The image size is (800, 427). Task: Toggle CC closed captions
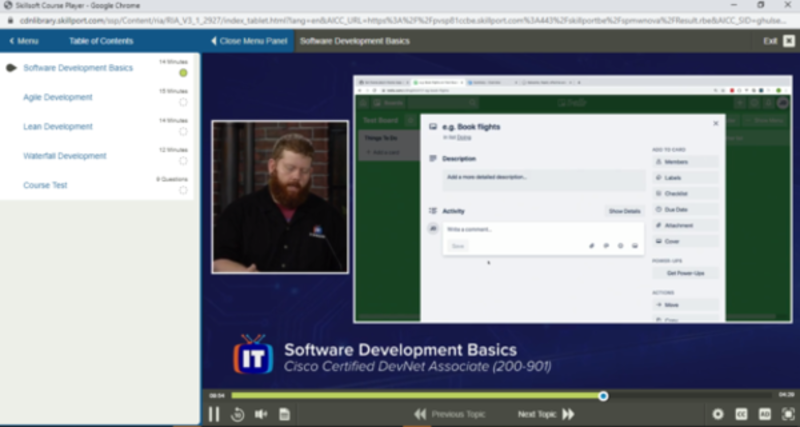click(741, 414)
